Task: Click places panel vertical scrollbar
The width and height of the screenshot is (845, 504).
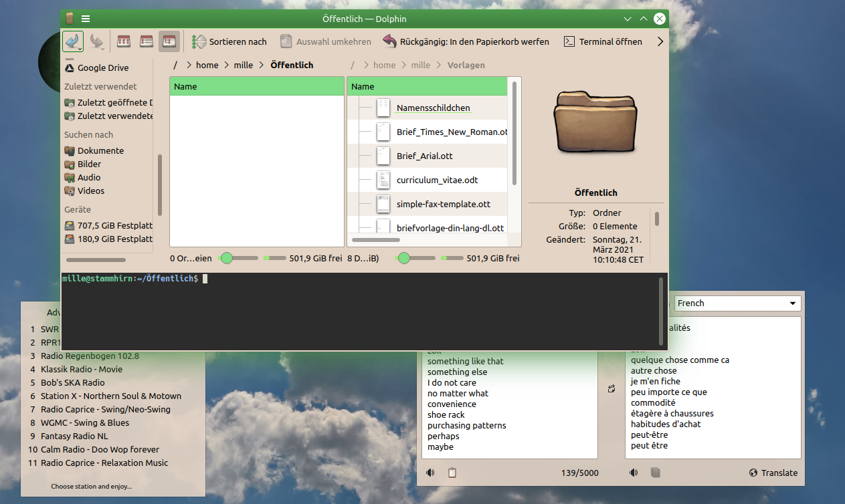Action: 159,185
